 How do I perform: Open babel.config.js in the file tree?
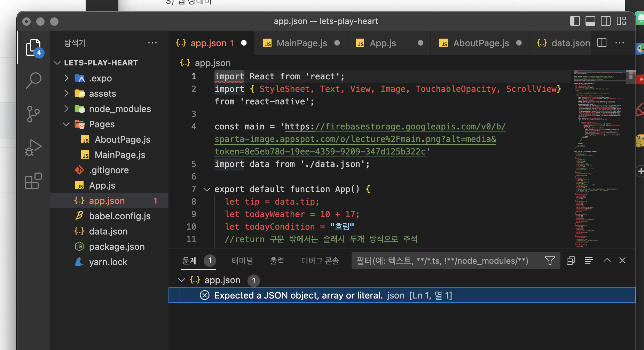tap(109, 216)
